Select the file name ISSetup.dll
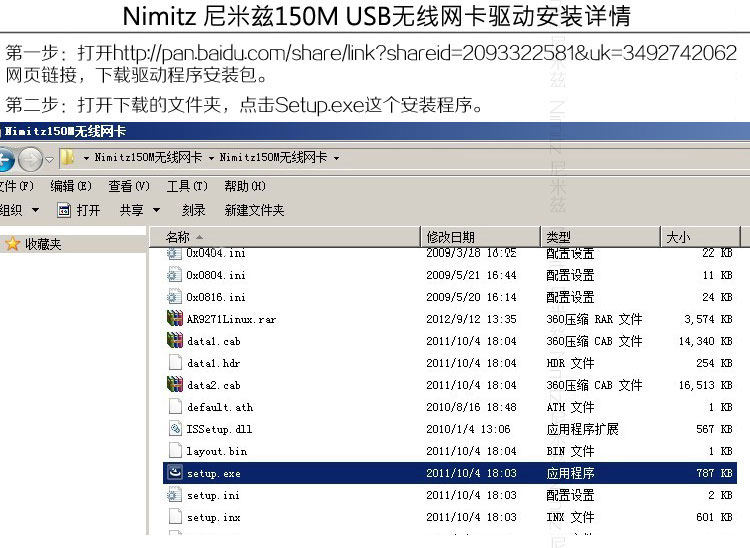Image resolution: width=750 pixels, height=548 pixels. point(219,429)
